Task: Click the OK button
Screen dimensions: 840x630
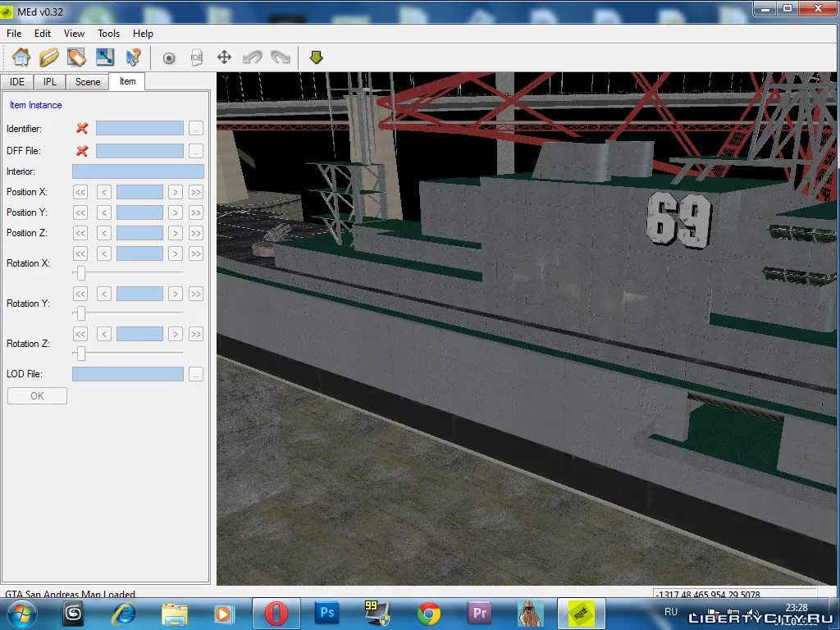Action: click(x=37, y=396)
